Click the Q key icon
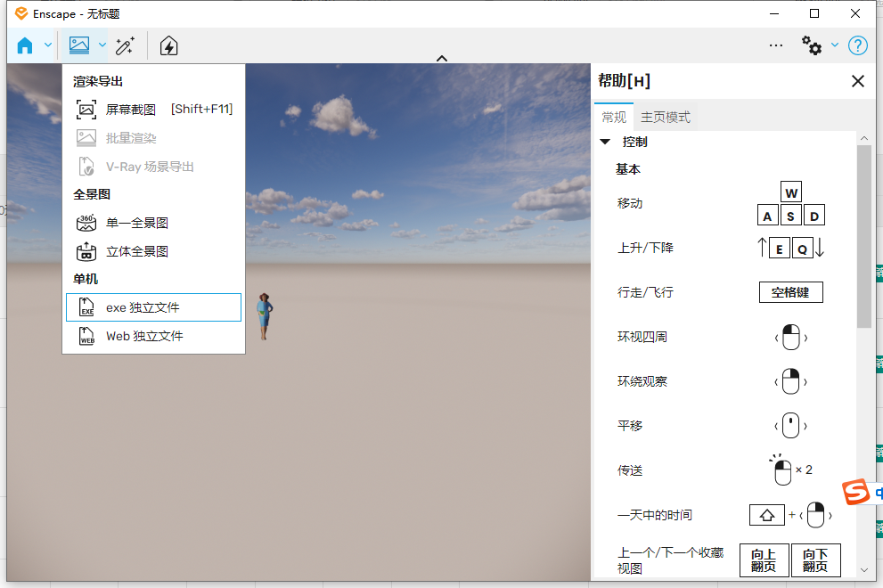The width and height of the screenshot is (883, 588). click(x=803, y=248)
